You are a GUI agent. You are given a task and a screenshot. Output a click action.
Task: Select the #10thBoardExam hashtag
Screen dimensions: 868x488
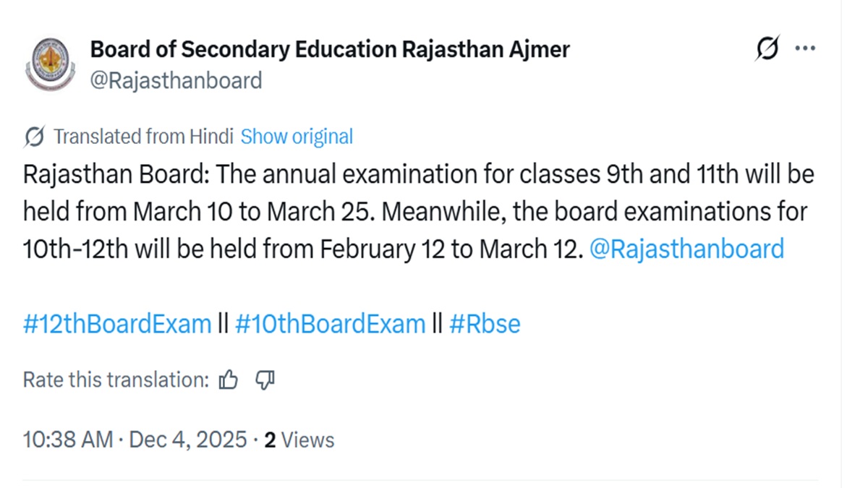[x=331, y=323]
